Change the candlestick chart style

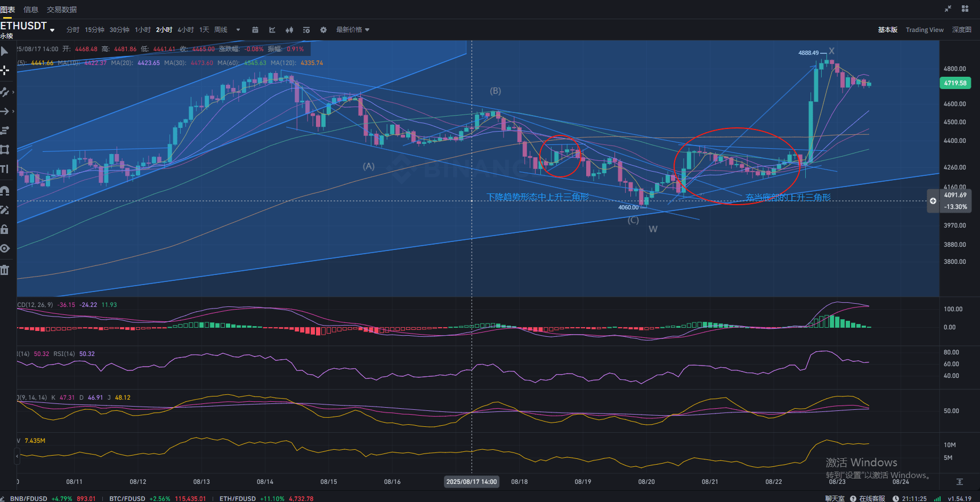[x=289, y=30]
